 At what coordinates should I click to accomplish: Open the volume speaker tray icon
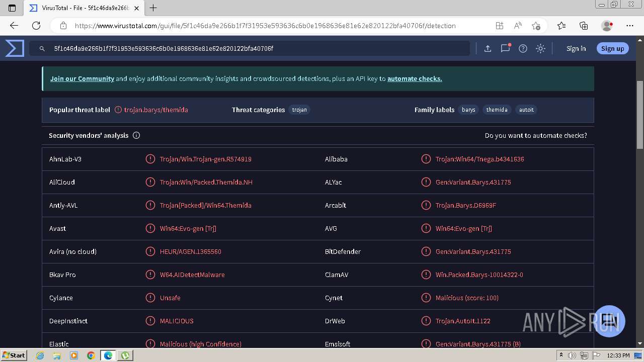pos(572,355)
